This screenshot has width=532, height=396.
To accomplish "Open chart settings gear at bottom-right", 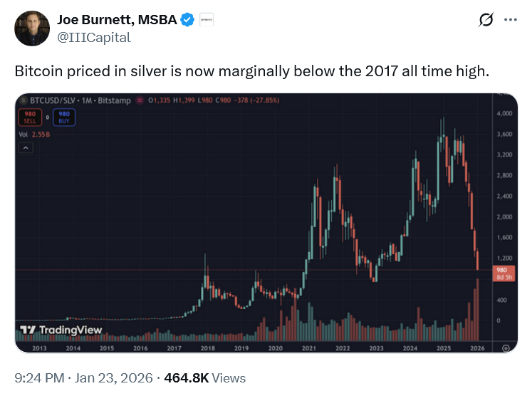I will pyautogui.click(x=506, y=348).
